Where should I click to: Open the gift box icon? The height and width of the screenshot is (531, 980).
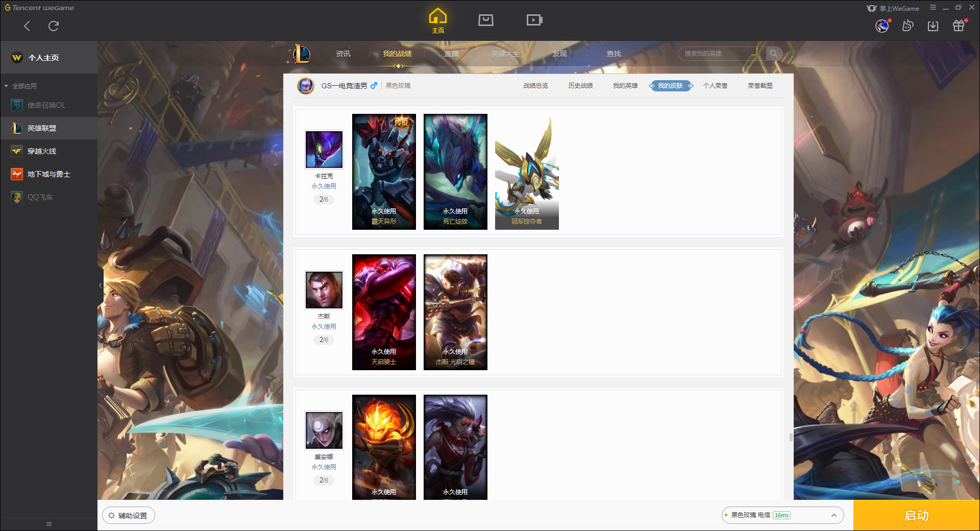click(x=959, y=26)
